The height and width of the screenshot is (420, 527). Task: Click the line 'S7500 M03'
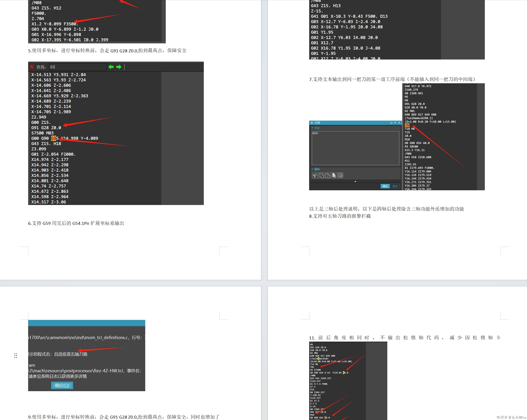pos(42,133)
